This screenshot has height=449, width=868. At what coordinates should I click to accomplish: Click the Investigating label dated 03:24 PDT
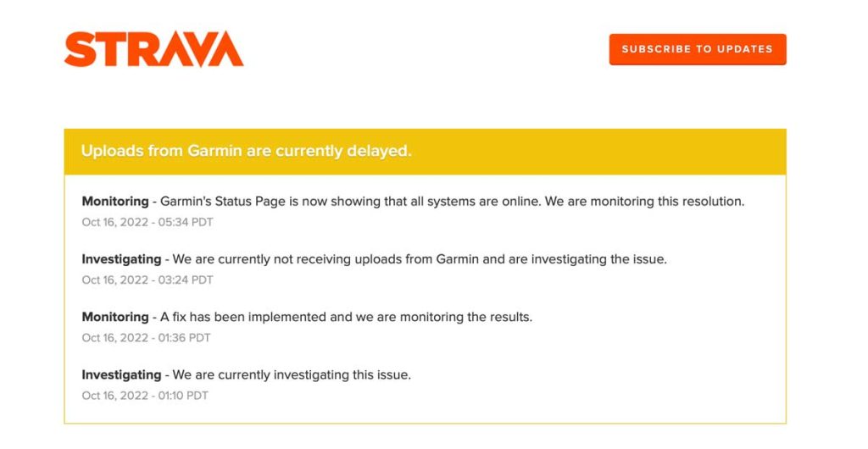coord(121,259)
